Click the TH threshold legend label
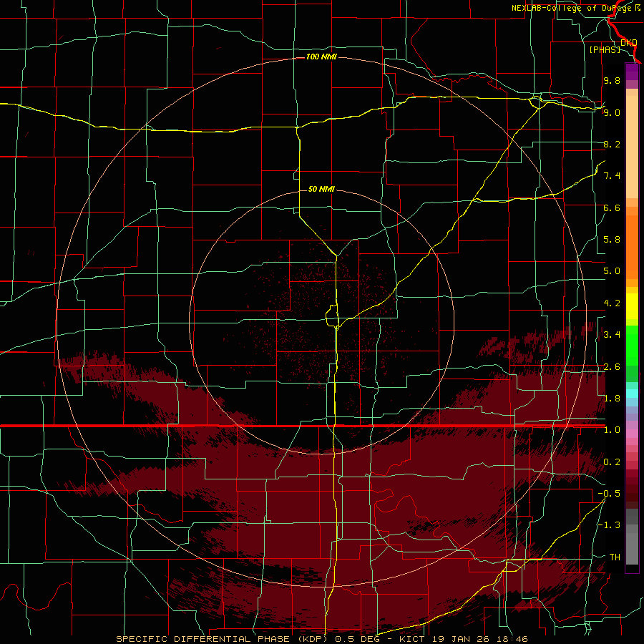The image size is (644, 644). (x=615, y=557)
